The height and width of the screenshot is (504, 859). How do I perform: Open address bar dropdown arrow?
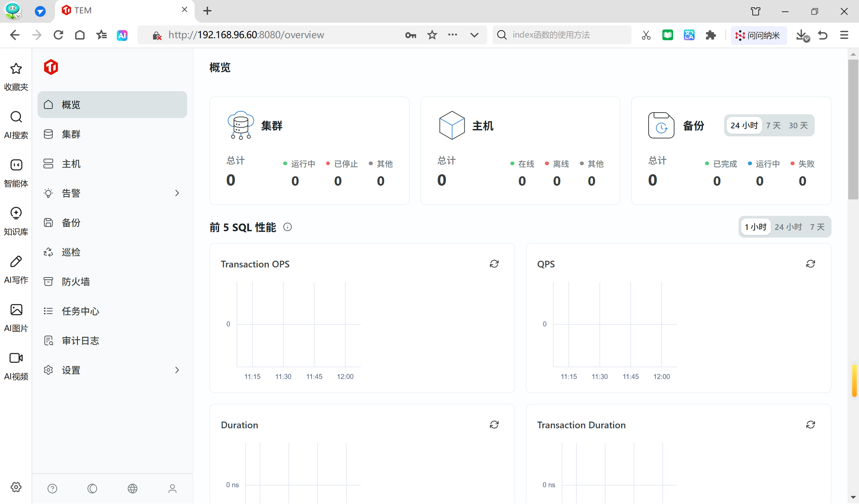(474, 35)
